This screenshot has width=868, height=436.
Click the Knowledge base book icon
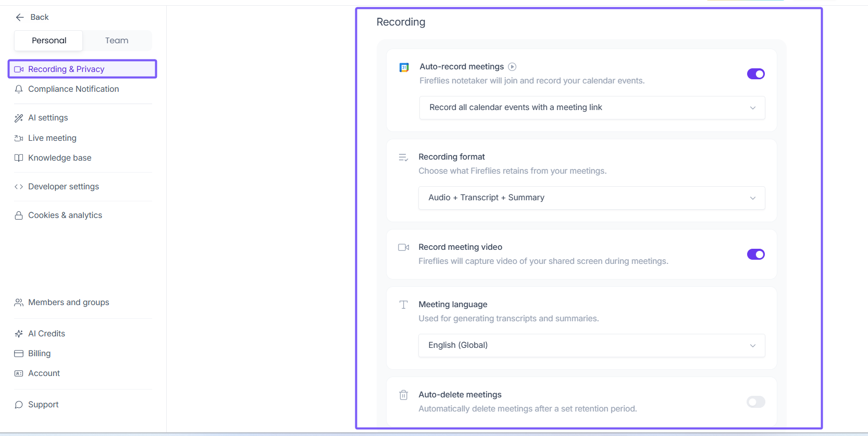19,158
